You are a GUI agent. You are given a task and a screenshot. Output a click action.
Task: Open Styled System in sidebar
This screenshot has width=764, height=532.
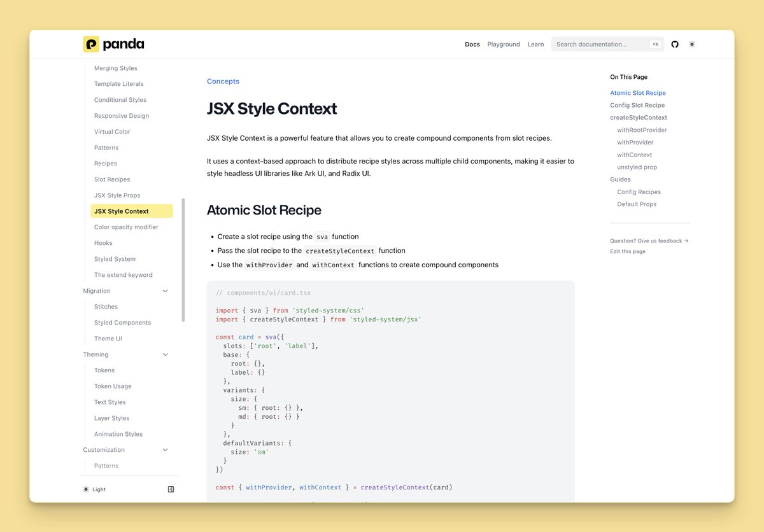115,259
